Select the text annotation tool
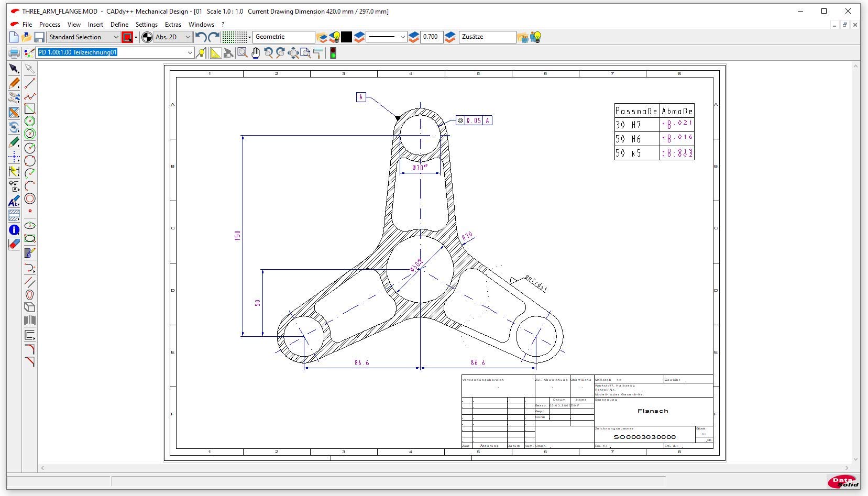868x496 pixels. [x=14, y=202]
